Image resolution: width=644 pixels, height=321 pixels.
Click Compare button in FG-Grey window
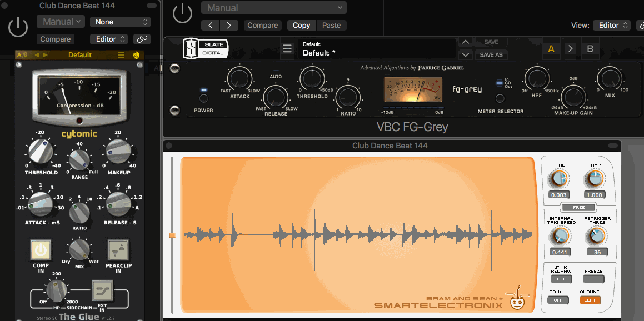coord(262,25)
